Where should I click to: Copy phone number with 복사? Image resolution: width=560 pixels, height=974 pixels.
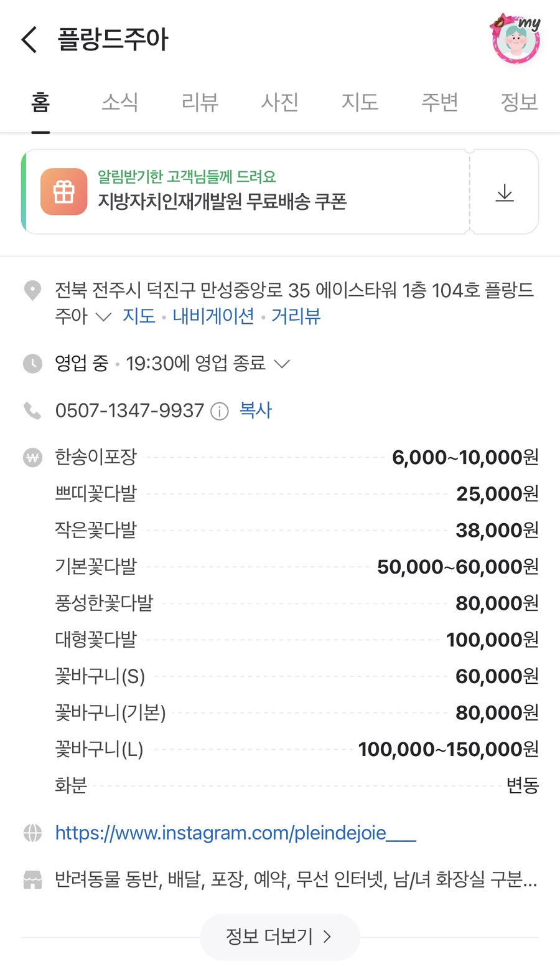(x=256, y=410)
